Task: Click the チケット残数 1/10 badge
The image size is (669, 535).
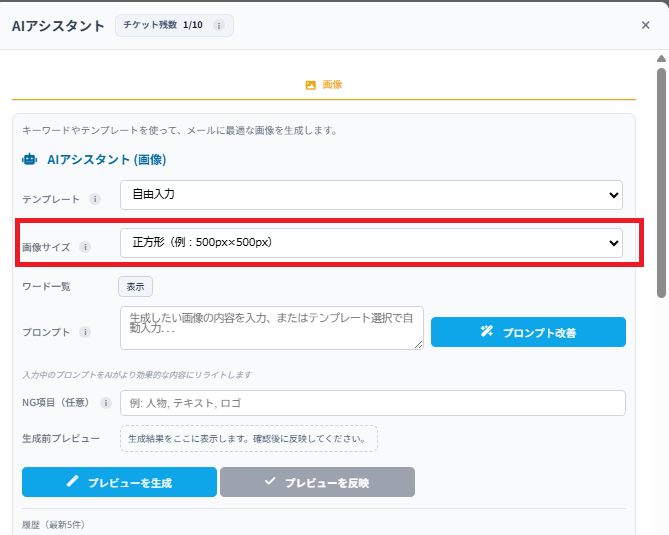Action: 174,26
